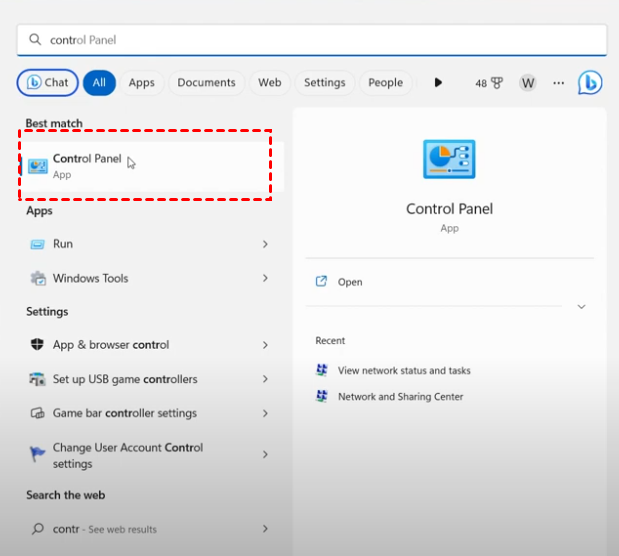Switch to the People filter tab
619x556 pixels.
point(385,83)
